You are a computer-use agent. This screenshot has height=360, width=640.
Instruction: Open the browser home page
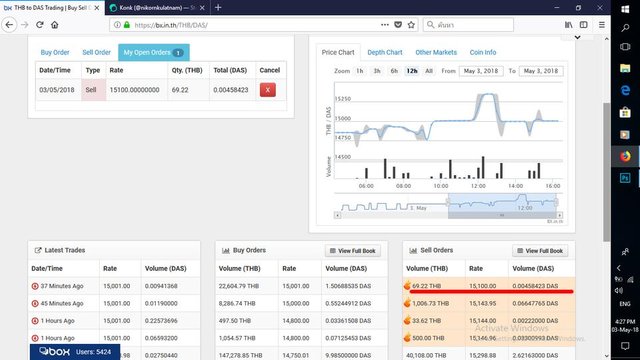pos(55,25)
